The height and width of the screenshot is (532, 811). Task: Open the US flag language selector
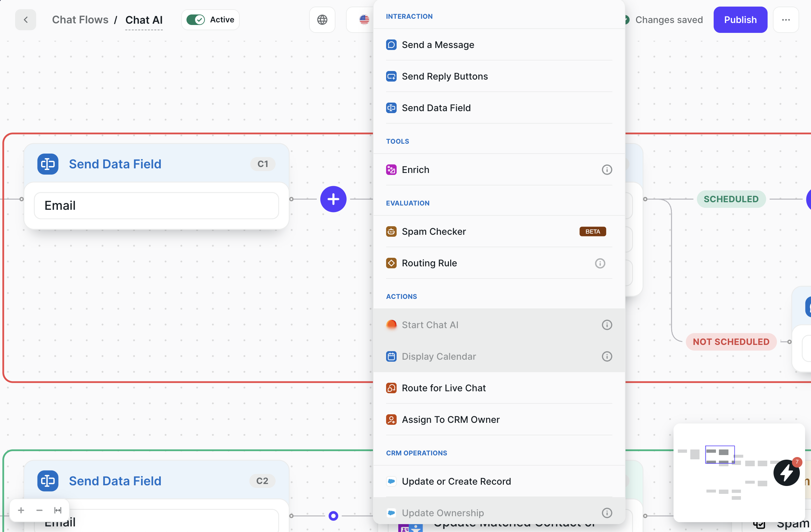click(364, 20)
